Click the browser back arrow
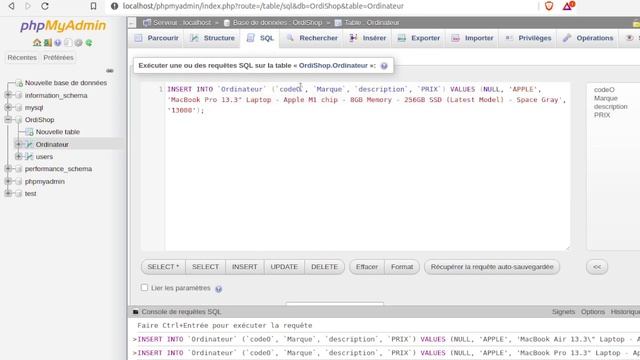This screenshot has width=640, height=360. pos(11,6)
